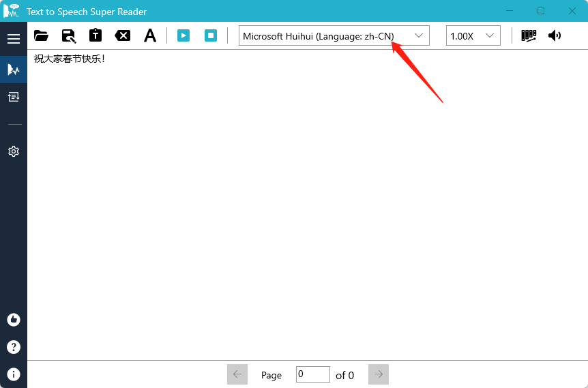This screenshot has width=588, height=388.
Task: Start reading with the play button
Action: coord(183,35)
